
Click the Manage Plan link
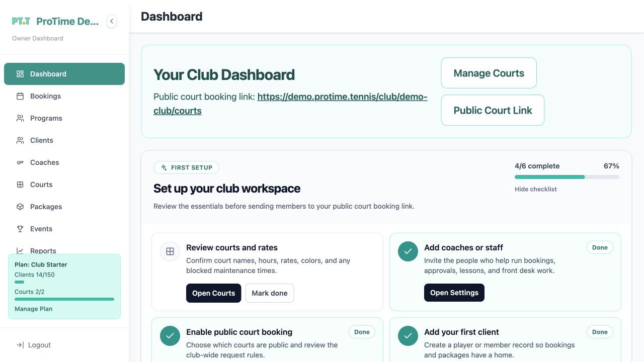tap(34, 309)
